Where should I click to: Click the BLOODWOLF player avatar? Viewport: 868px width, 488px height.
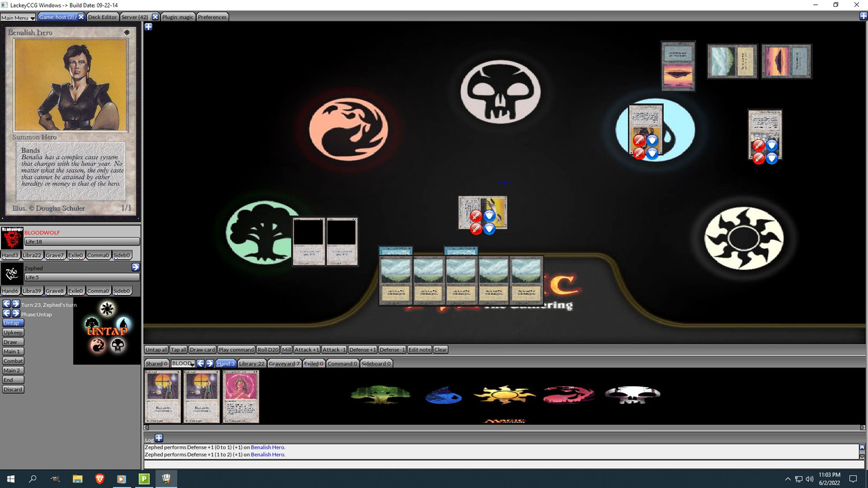[x=12, y=239]
